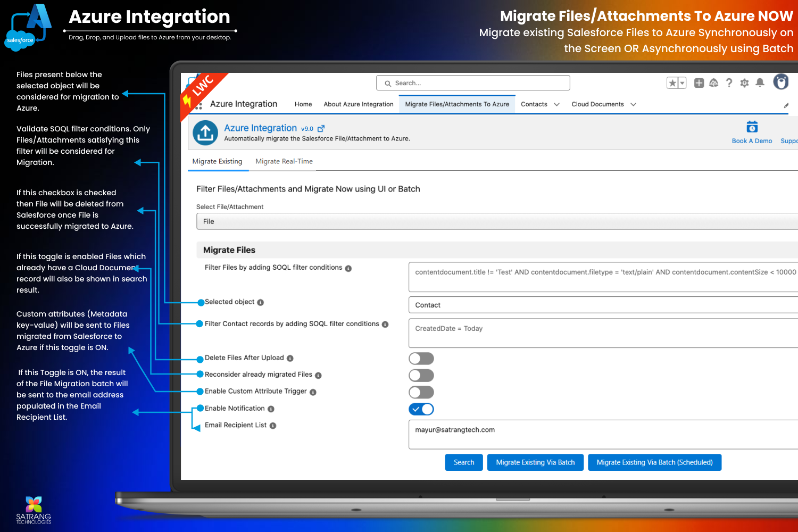The height and width of the screenshot is (532, 798).
Task: Open the app launcher dots icon
Action: tap(198, 106)
